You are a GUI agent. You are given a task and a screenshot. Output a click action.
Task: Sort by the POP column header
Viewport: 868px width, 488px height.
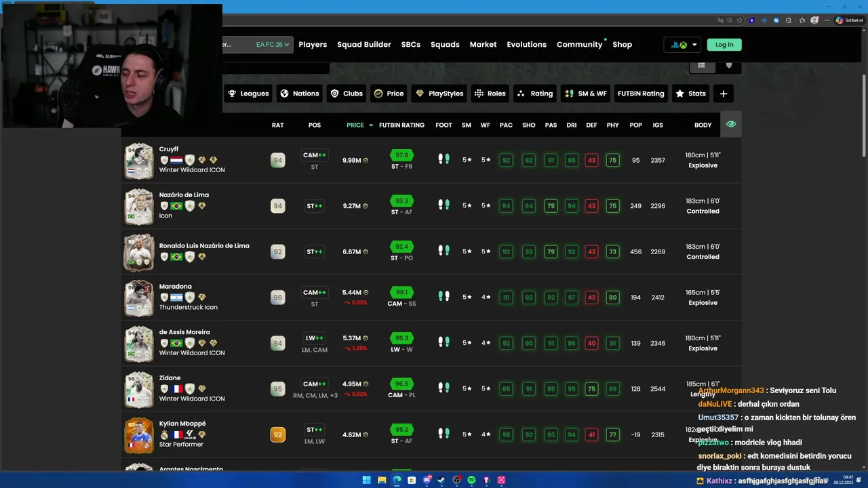(x=635, y=125)
